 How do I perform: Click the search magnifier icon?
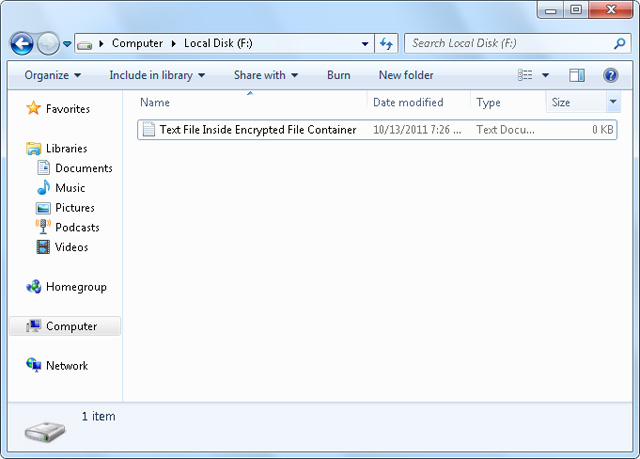[620, 43]
